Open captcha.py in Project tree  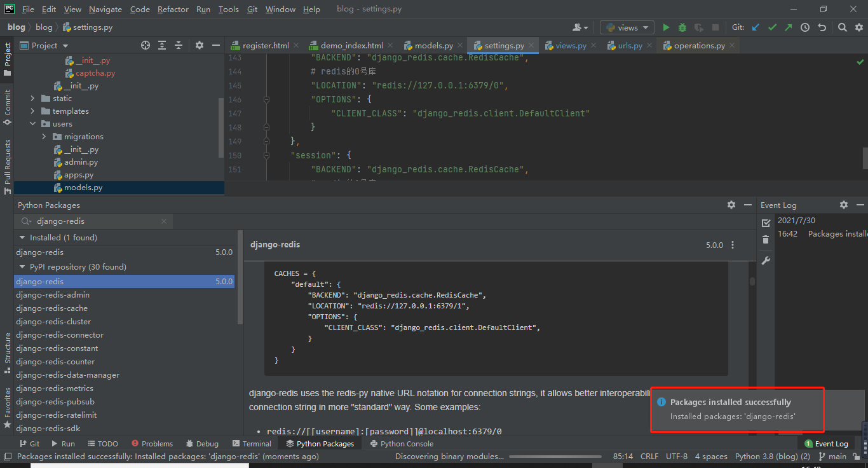pos(95,73)
